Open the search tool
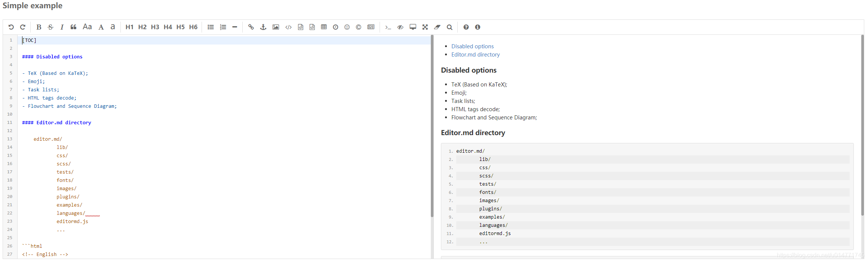The height and width of the screenshot is (262, 868). coord(450,27)
